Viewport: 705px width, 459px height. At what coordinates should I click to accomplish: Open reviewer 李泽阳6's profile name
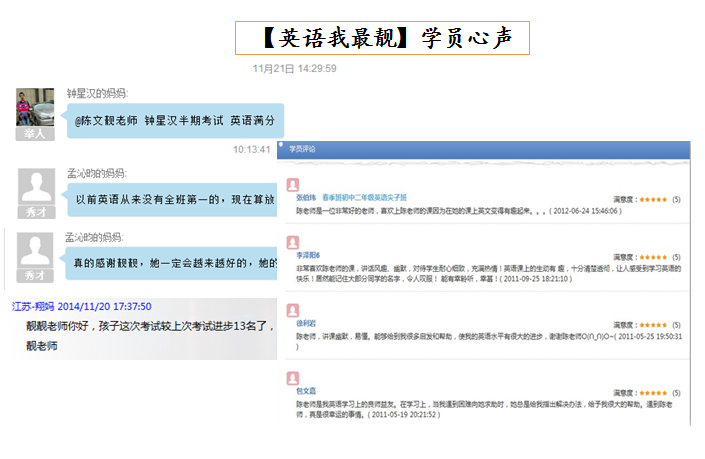point(307,256)
